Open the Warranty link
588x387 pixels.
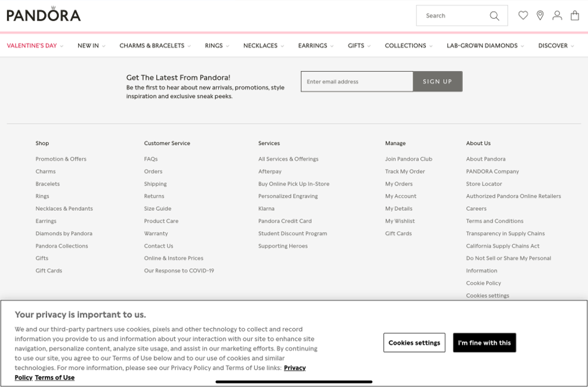(156, 233)
